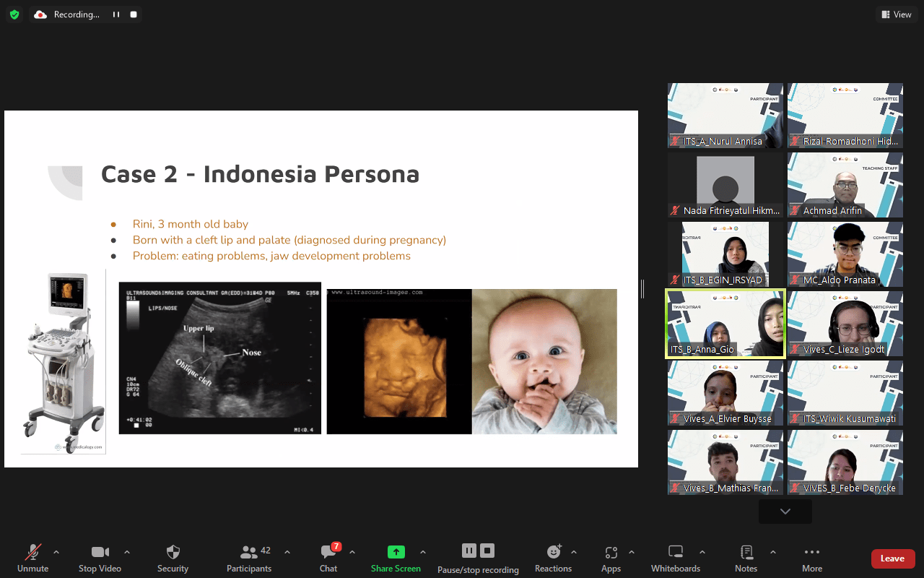This screenshot has height=578, width=924.
Task: Stop the recording using the top indicator
Action: click(x=134, y=14)
